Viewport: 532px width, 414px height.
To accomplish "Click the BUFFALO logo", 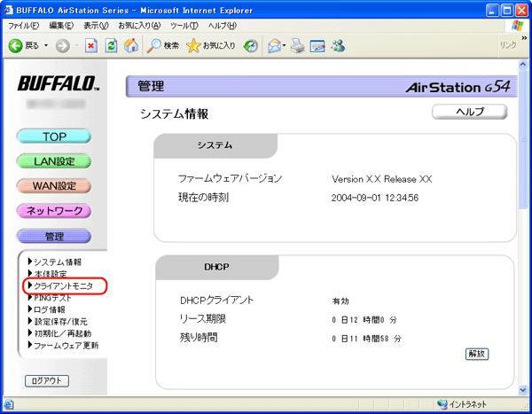I will [x=58, y=83].
